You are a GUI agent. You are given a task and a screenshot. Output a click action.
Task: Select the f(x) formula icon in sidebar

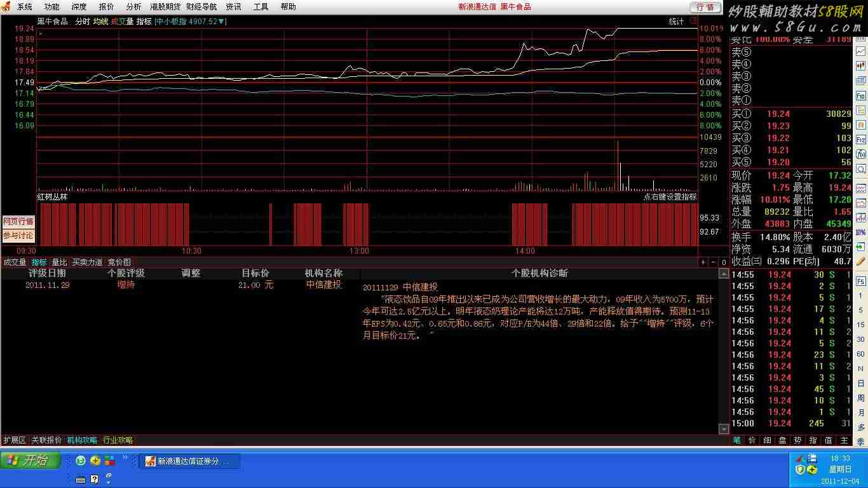[861, 154]
